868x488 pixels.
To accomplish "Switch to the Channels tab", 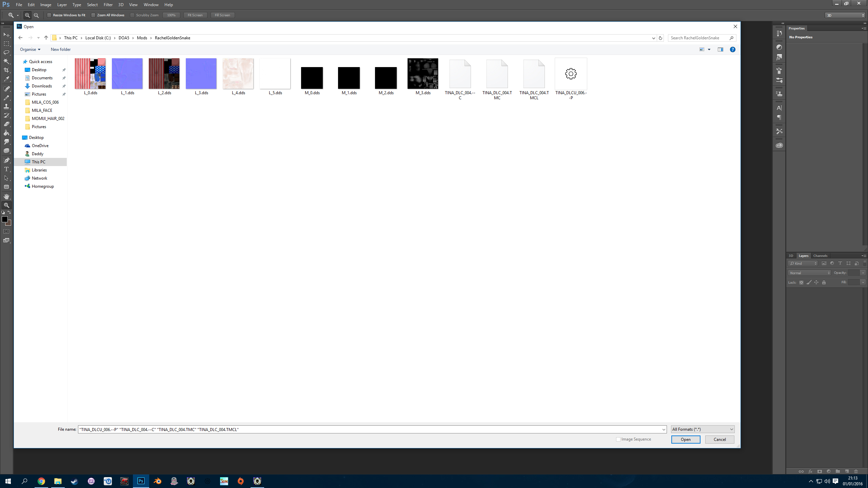I will pos(820,256).
